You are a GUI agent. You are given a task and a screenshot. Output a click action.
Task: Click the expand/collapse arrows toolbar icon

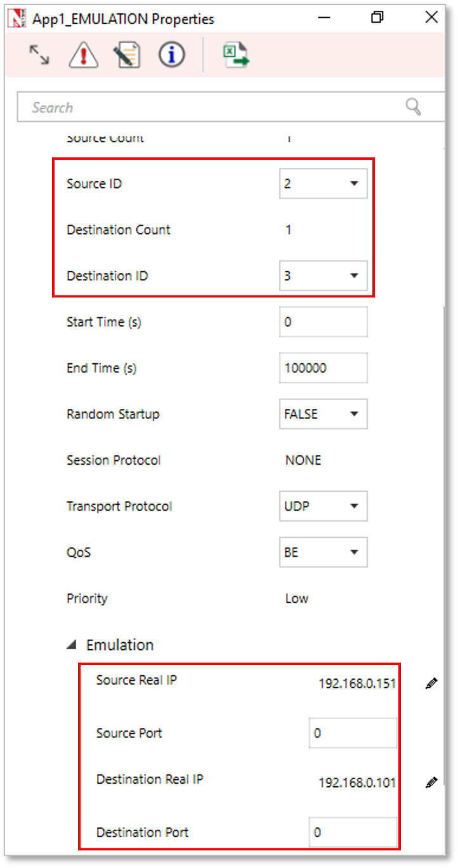(x=39, y=55)
